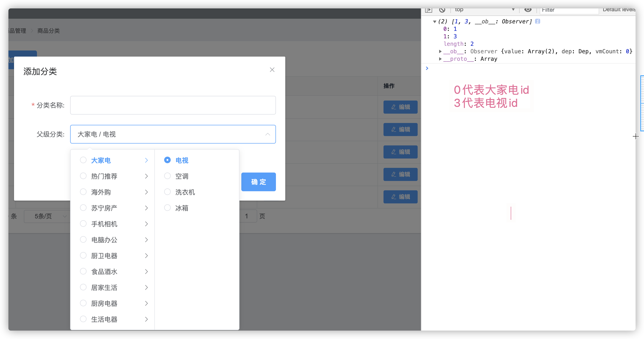
Task: Clear the console with the ban icon
Action: pyautogui.click(x=442, y=10)
